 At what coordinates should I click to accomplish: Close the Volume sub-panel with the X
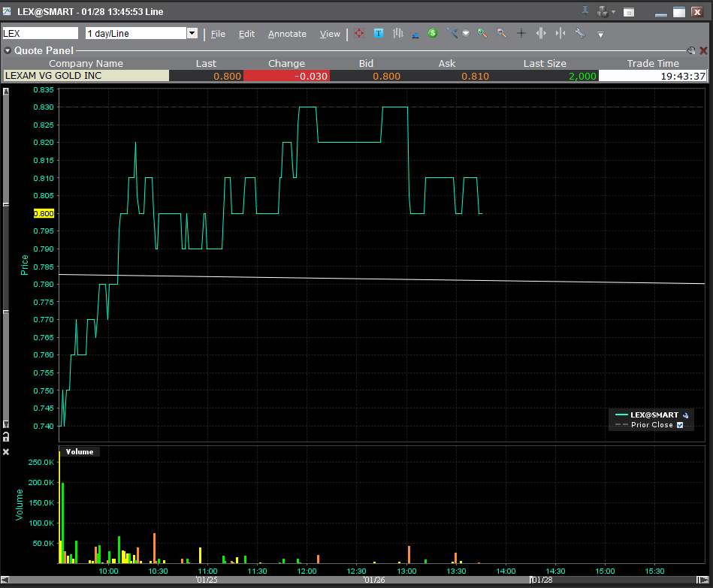click(6, 451)
